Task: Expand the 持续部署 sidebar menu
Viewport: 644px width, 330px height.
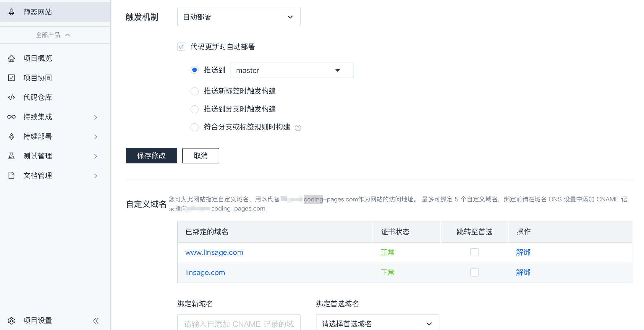Action: click(x=96, y=137)
